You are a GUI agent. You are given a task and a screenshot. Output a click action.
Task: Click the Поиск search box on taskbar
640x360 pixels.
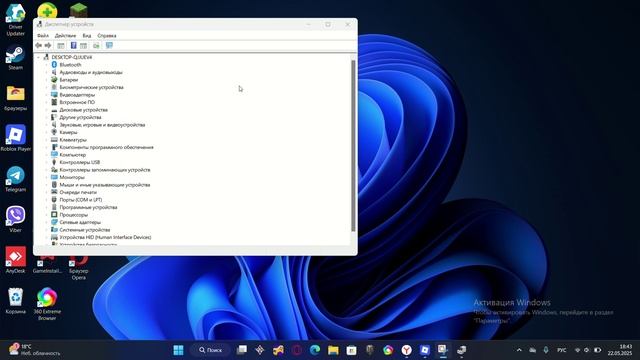[x=211, y=350]
